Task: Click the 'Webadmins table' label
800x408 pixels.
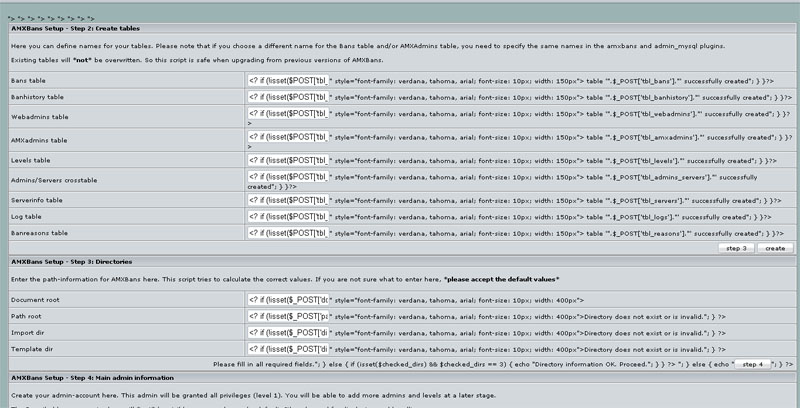Action: click(x=39, y=117)
